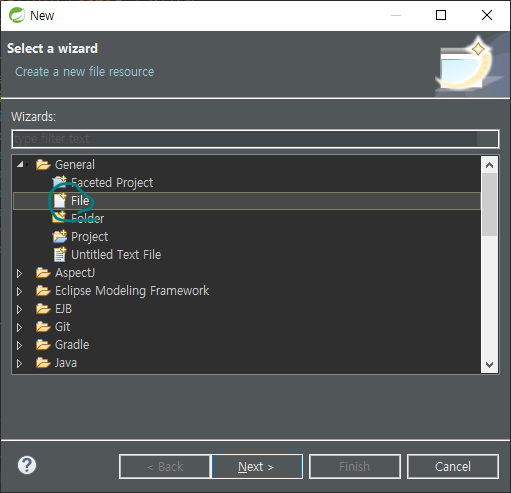Click the Folder wizard icon
The height and width of the screenshot is (493, 511).
59,218
